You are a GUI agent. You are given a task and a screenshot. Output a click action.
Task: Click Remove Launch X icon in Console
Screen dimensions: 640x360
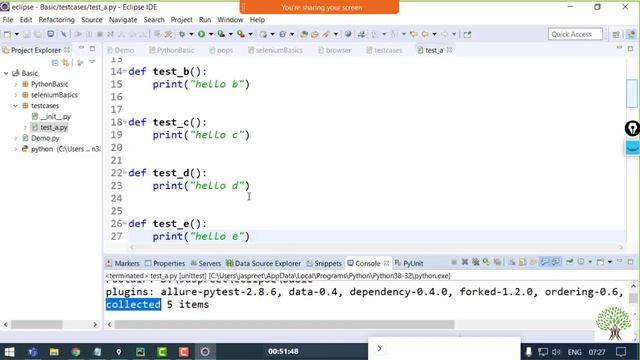(x=464, y=262)
